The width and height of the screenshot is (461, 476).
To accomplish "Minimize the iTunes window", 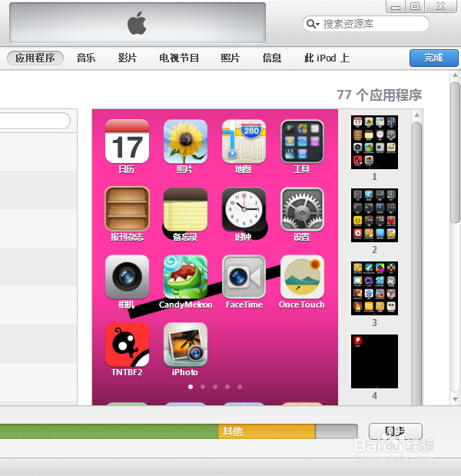I will tap(396, 7).
